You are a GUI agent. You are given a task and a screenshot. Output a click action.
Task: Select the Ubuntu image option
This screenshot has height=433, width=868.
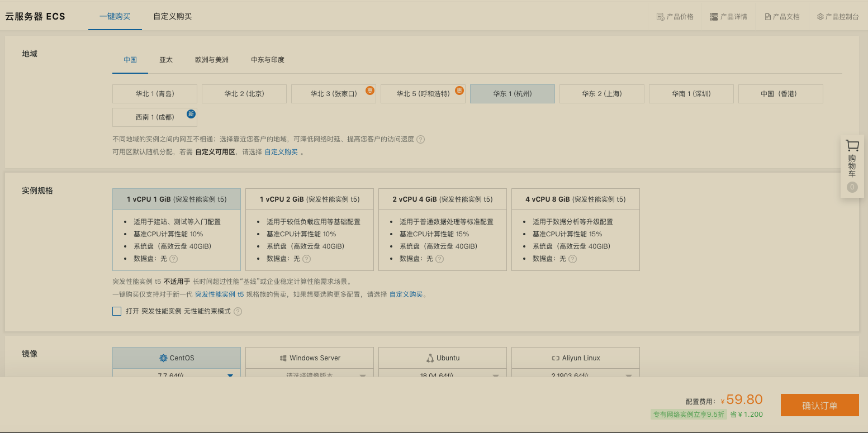(x=443, y=358)
